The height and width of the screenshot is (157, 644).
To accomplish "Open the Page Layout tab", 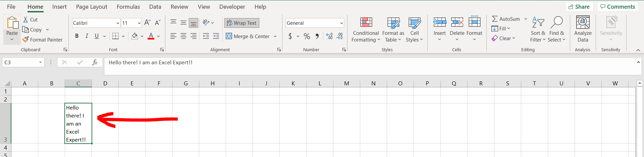I will pos(92,7).
